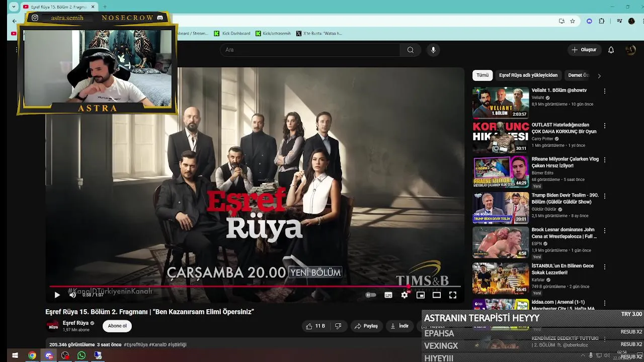Toggle subtitles in the video player

(x=388, y=295)
